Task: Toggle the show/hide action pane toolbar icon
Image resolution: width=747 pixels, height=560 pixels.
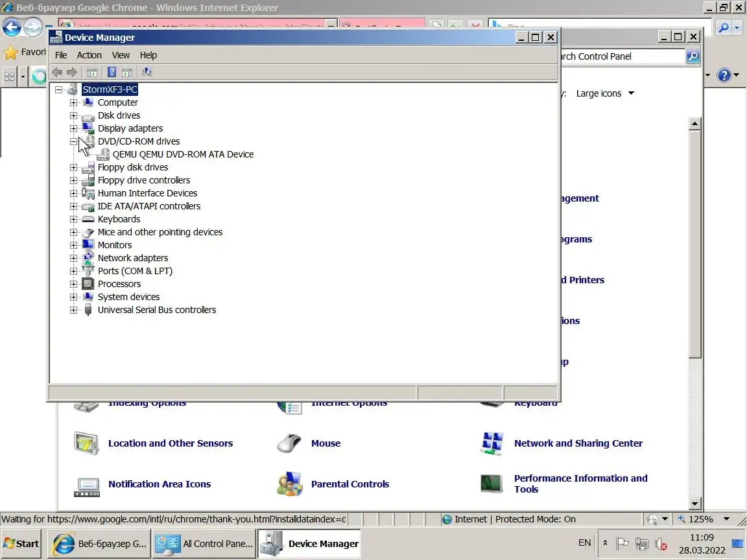Action: tap(127, 72)
